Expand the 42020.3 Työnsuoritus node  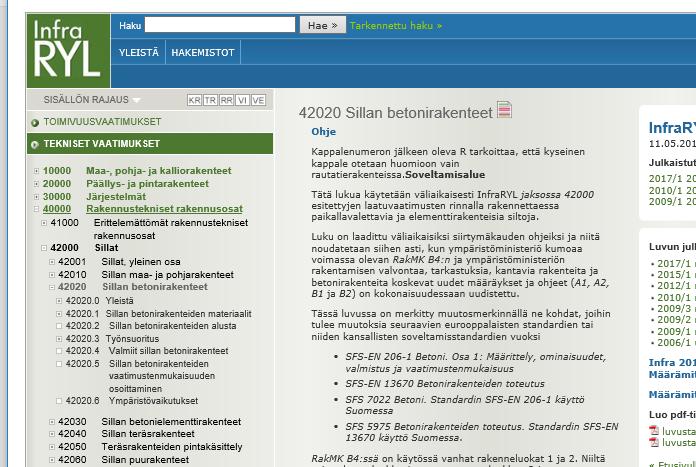click(59, 339)
